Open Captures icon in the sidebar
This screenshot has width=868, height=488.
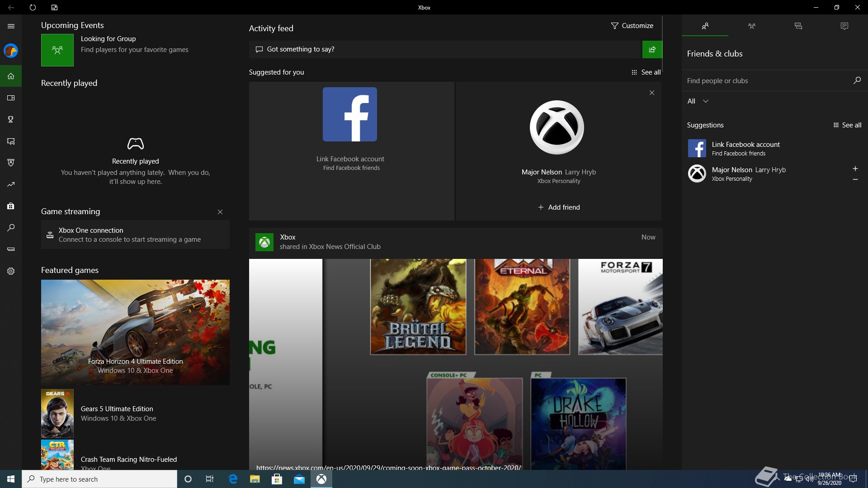click(x=11, y=141)
